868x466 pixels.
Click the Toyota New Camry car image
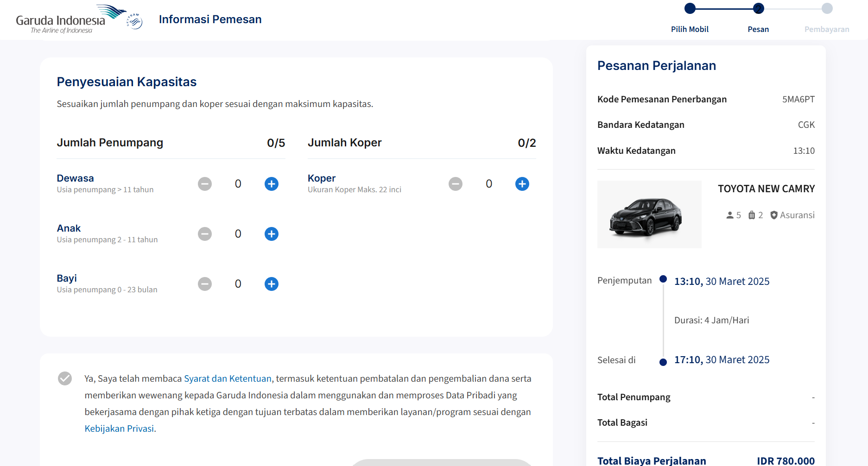click(649, 214)
